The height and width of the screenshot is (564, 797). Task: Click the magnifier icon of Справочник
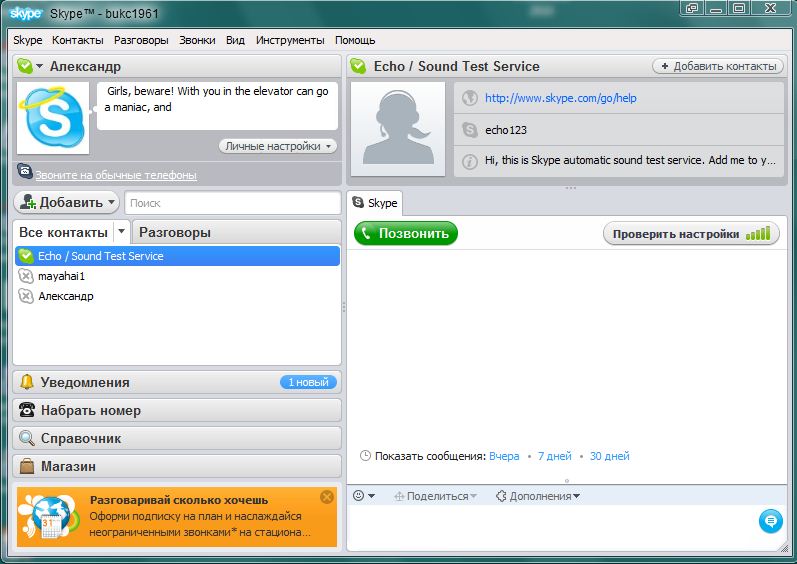26,438
